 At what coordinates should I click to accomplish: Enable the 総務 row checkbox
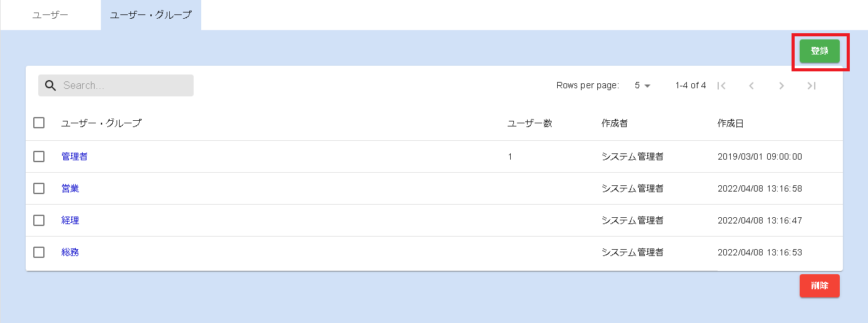coord(39,252)
